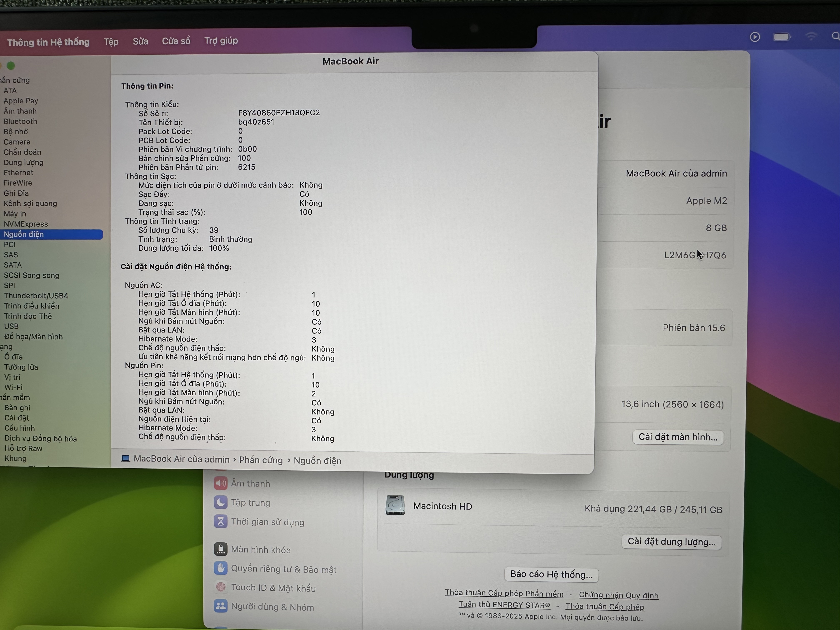Click Cài đặt dung lượng button
840x630 pixels.
coord(671,542)
